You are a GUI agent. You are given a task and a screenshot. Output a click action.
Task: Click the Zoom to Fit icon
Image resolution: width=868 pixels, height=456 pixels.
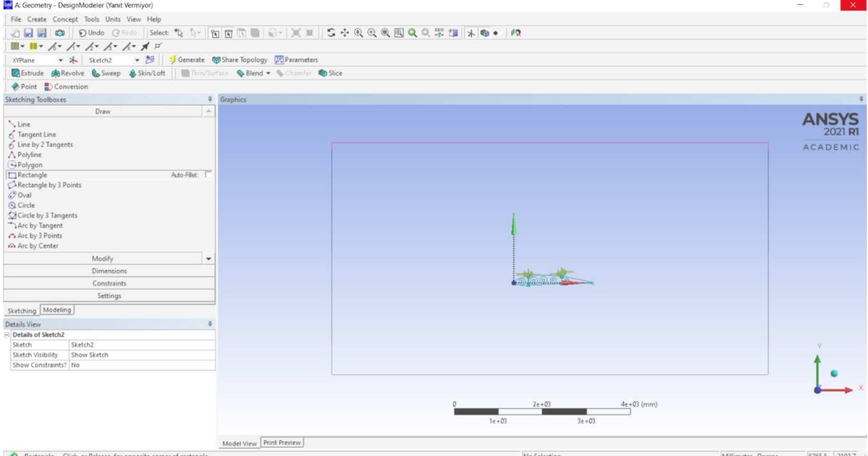click(412, 33)
